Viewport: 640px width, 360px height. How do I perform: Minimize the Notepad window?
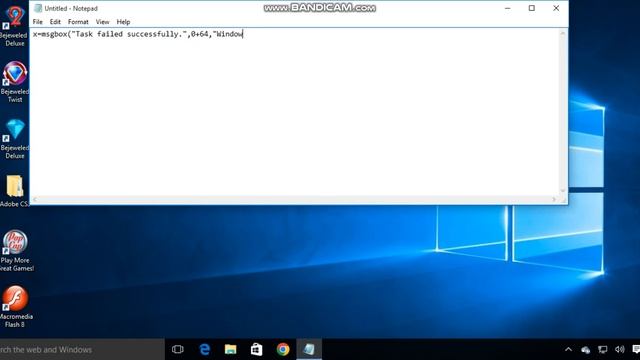tap(507, 8)
